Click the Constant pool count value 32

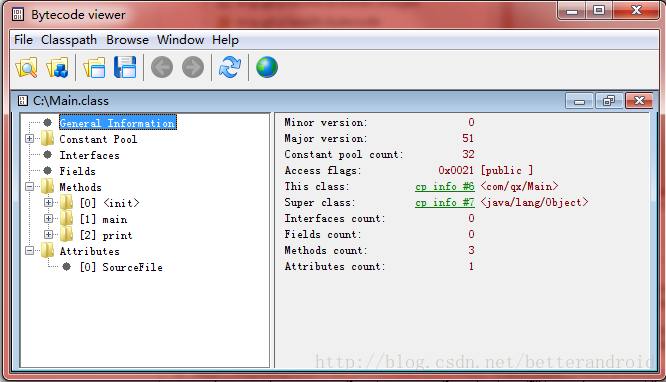click(468, 154)
